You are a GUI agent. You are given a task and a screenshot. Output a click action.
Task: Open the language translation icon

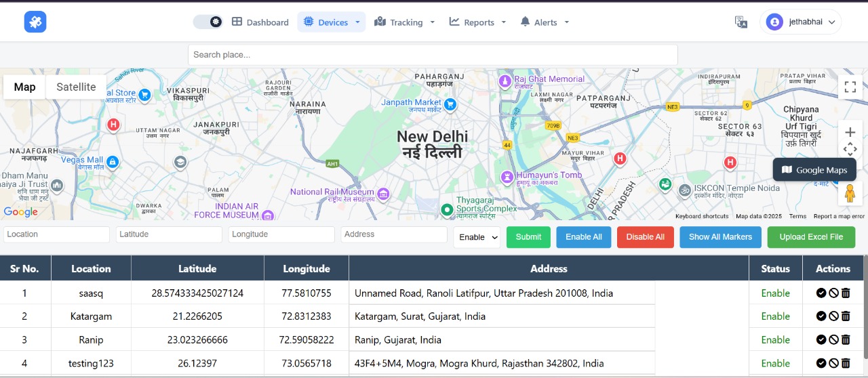pyautogui.click(x=741, y=22)
